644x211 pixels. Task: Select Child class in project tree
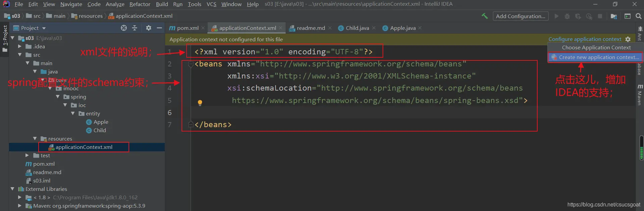(96, 130)
